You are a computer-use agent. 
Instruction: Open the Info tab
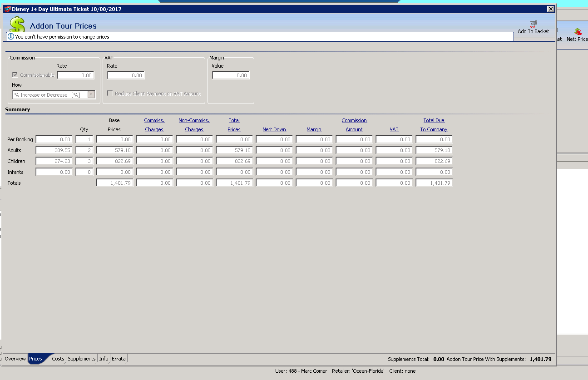click(x=104, y=359)
